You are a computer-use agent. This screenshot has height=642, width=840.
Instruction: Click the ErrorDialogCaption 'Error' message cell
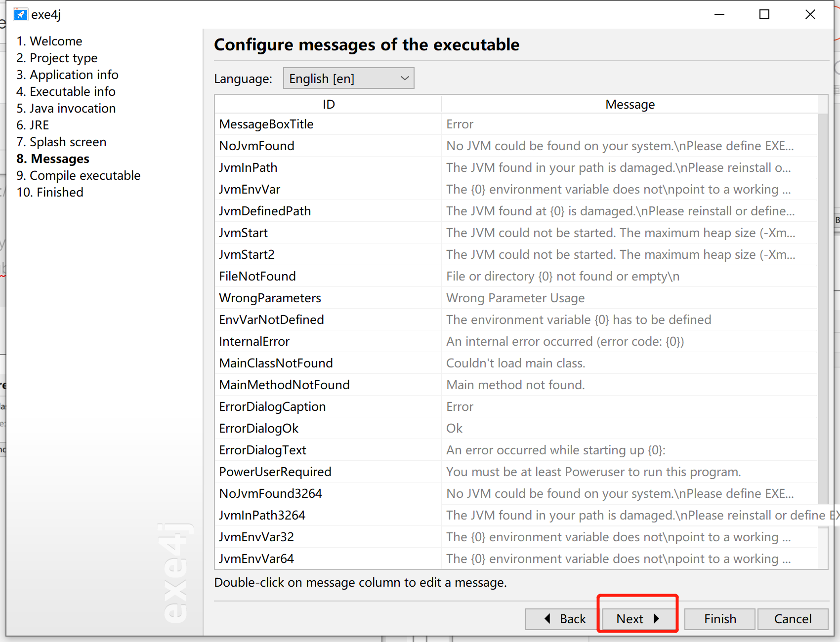click(x=630, y=406)
